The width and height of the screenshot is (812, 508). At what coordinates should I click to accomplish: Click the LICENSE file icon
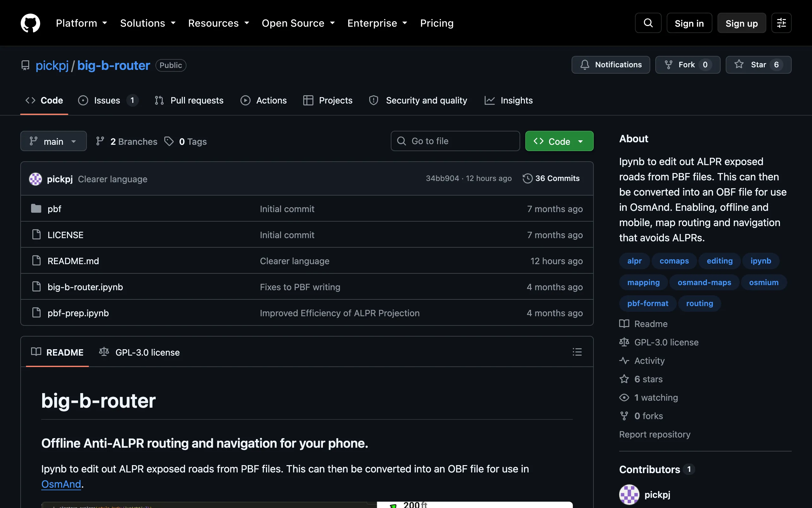coord(36,235)
